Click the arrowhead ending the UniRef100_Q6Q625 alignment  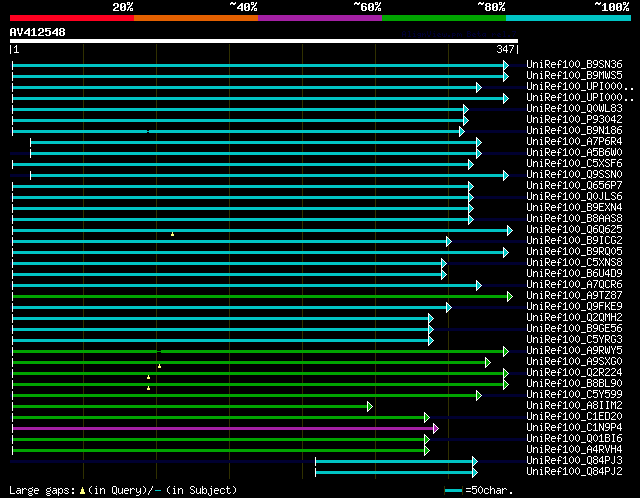pyautogui.click(x=510, y=231)
